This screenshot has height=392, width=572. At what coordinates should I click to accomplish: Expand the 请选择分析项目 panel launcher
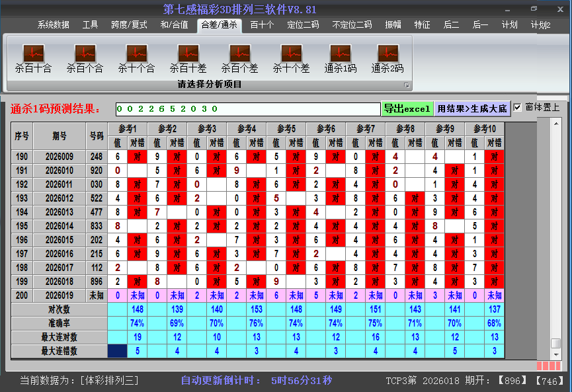pos(407,85)
